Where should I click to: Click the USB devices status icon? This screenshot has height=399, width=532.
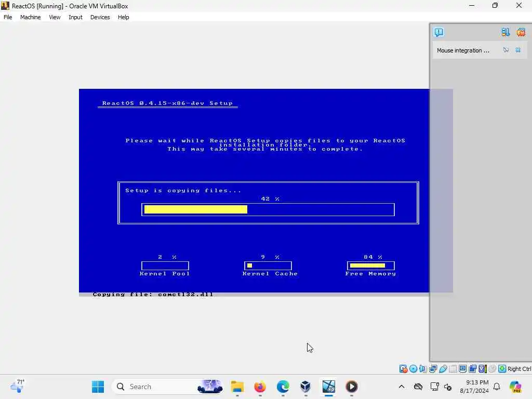point(443,369)
